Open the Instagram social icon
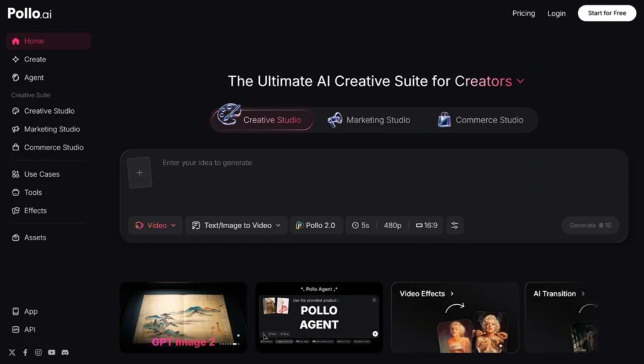Viewport: 644px width, 364px height. coord(38,353)
